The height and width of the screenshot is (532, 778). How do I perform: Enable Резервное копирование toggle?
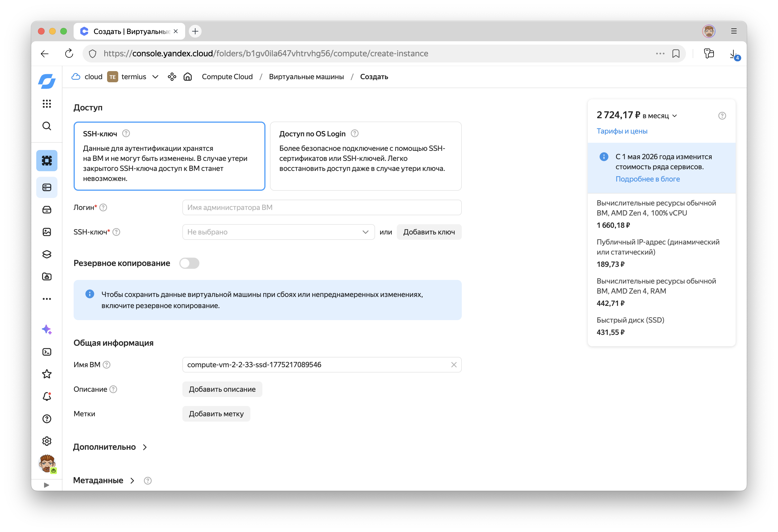point(189,263)
